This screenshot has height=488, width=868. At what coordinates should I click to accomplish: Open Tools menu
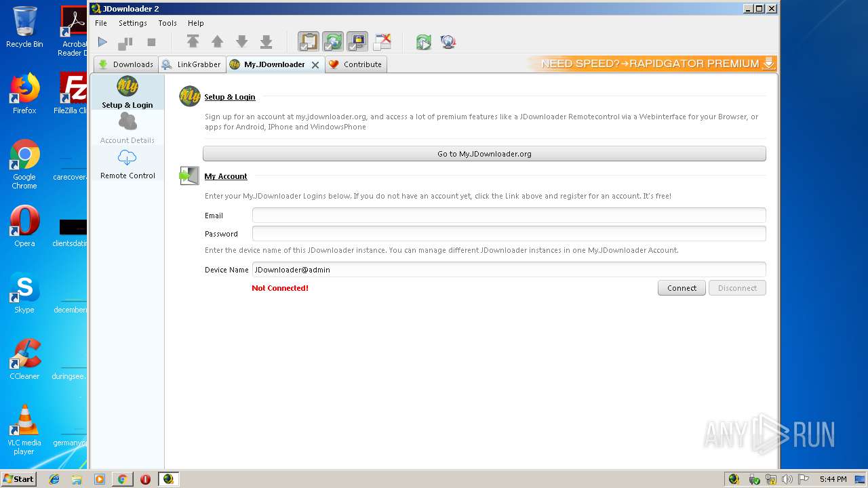pos(167,23)
